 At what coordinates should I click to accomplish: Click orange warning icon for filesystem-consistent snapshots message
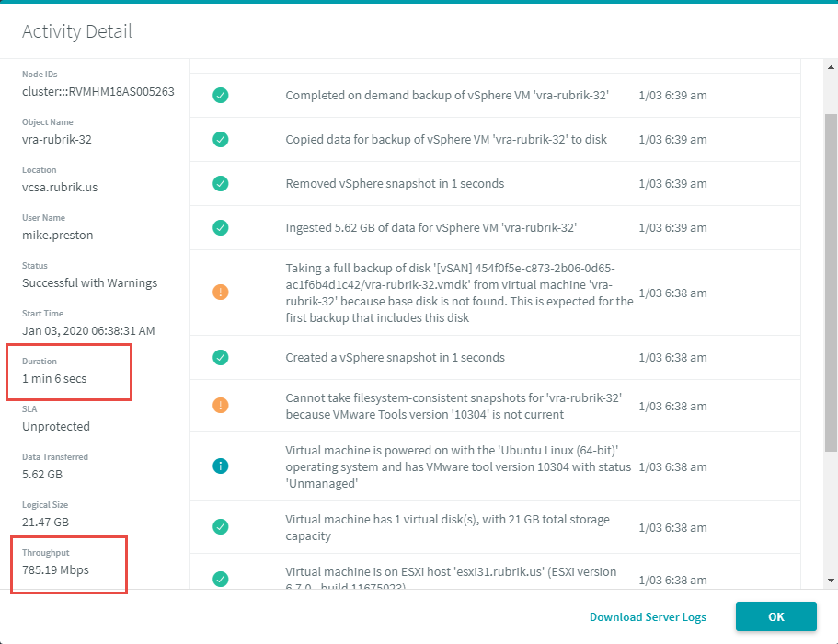[220, 406]
